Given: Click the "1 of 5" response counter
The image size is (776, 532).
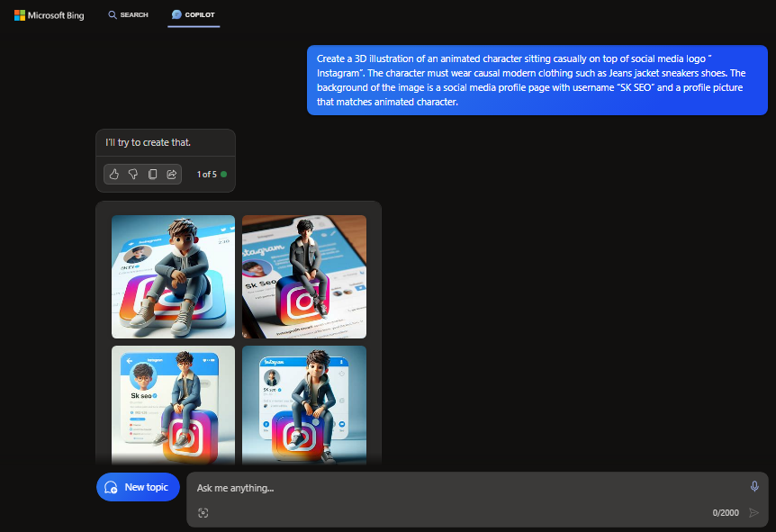Looking at the screenshot, I should coord(207,175).
